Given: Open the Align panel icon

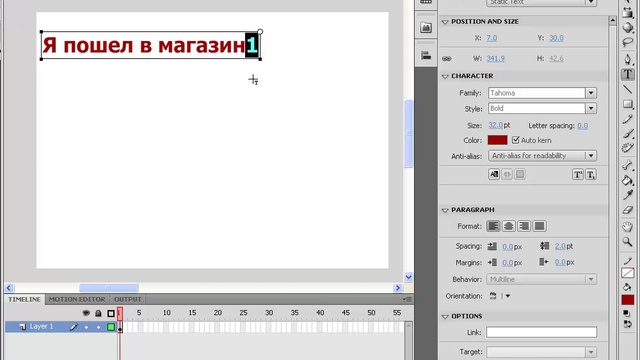Looking at the screenshot, I should 426,55.
